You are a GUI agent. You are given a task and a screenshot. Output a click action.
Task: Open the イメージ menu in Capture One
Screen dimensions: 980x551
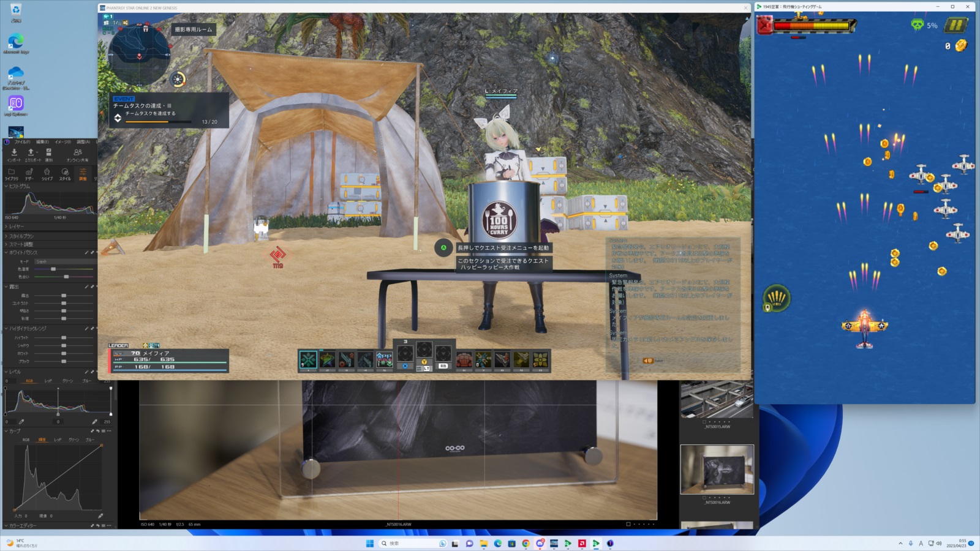[63, 141]
